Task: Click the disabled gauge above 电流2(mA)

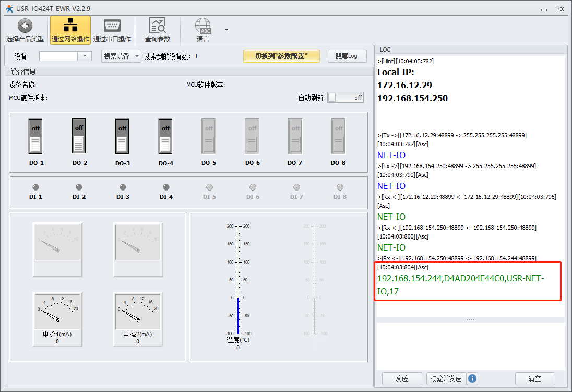Action: pos(138,250)
